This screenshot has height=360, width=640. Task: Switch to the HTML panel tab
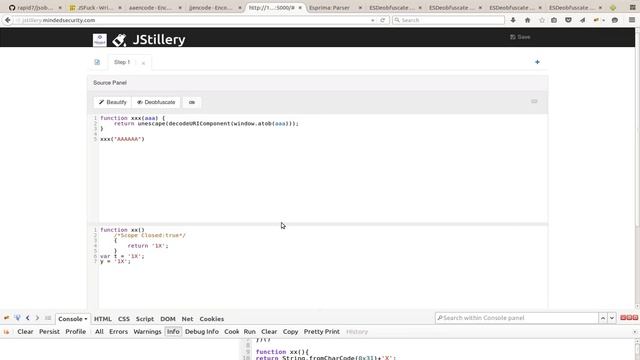[102, 319]
